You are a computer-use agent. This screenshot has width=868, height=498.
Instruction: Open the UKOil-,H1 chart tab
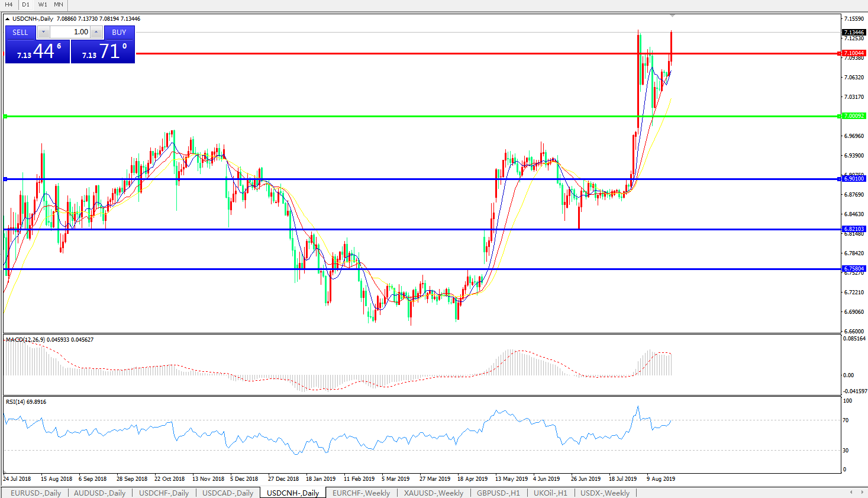click(x=550, y=493)
